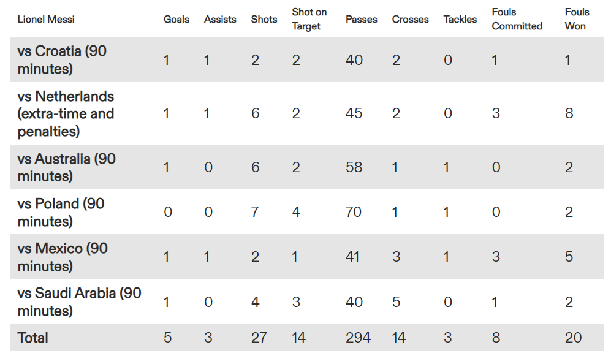This screenshot has height=364, width=611.
Task: Select the 70 passes cell for Poland
Action: coord(354,212)
